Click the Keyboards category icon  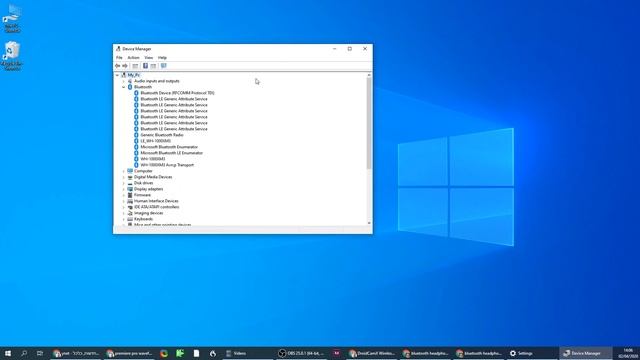(x=130, y=219)
